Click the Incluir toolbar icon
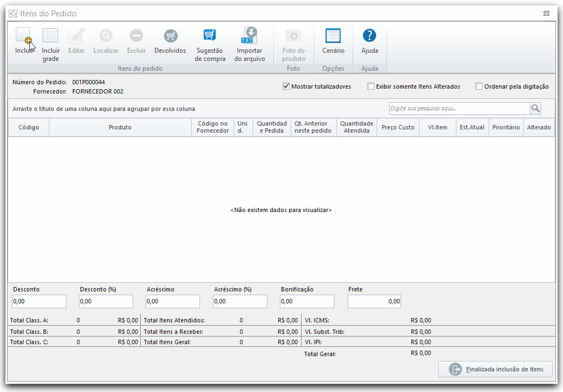Screen dimensions: 563x392 (x=23, y=35)
